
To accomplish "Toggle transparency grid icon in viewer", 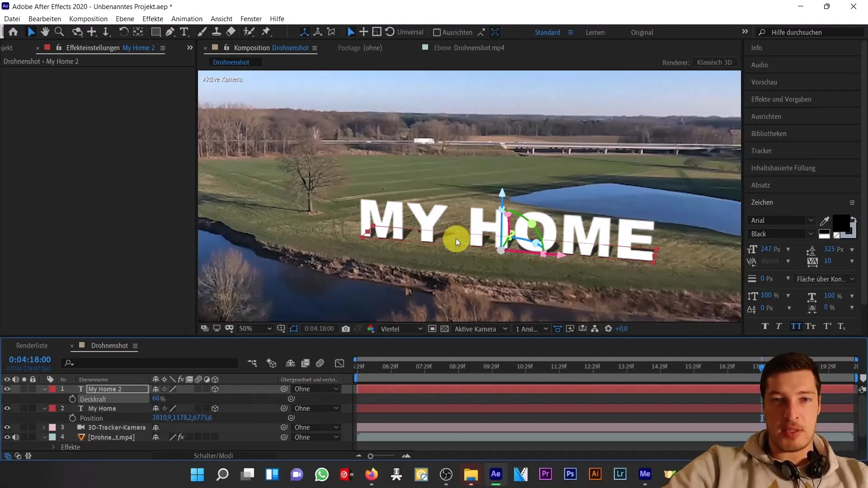I will point(444,329).
